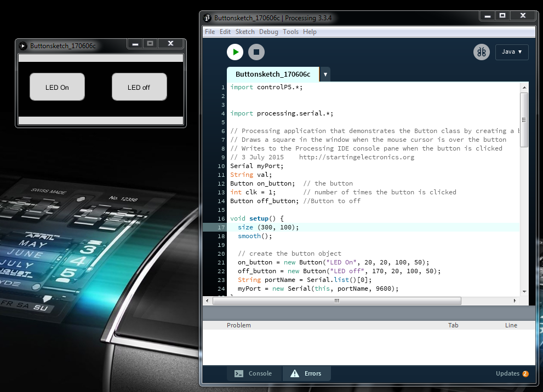Click the 'Button off_button;' declaration line
543x392 pixels.
264,201
